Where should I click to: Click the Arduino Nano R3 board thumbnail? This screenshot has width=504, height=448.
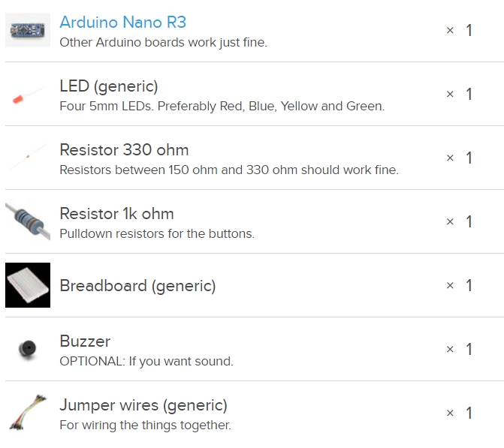[x=28, y=30]
